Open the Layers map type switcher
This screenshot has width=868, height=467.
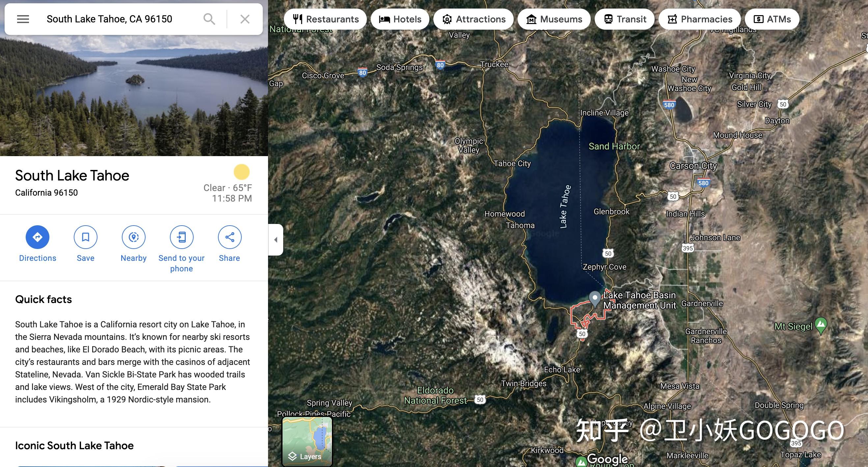(307, 441)
